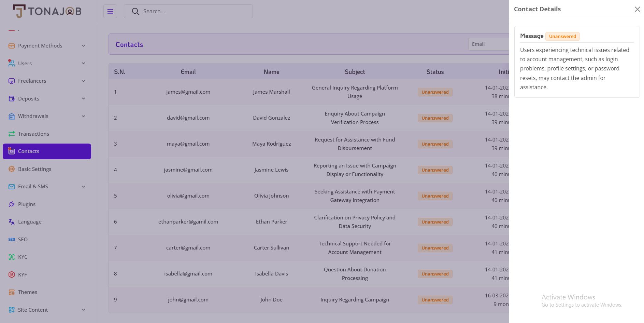This screenshot has height=323, width=644.
Task: Expand the Freelancers submenu chevron
Action: click(x=84, y=81)
